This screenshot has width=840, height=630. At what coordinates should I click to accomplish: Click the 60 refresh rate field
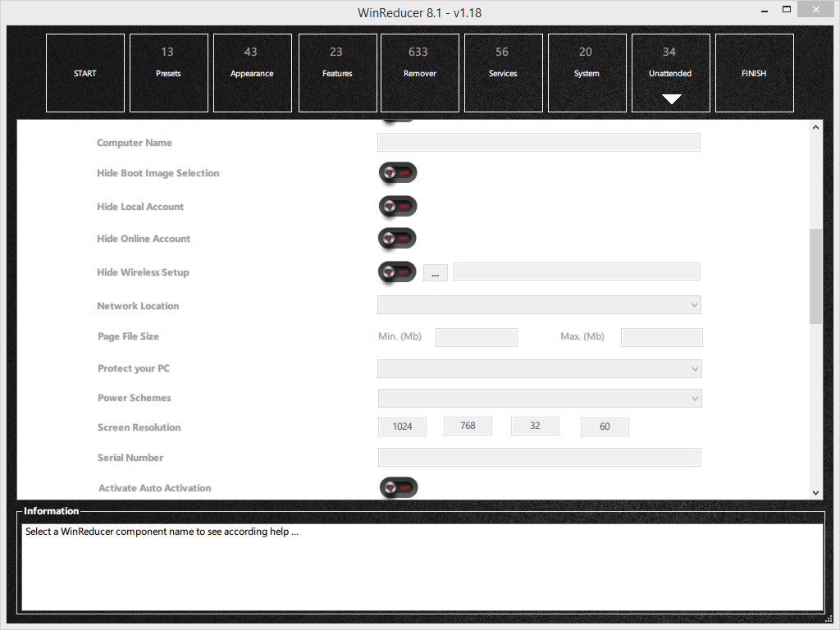[x=605, y=427]
